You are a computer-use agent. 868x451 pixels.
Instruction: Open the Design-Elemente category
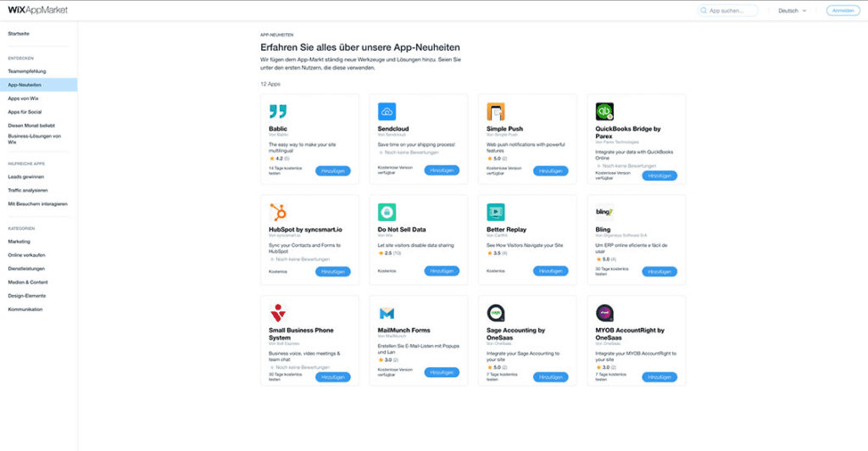click(27, 296)
